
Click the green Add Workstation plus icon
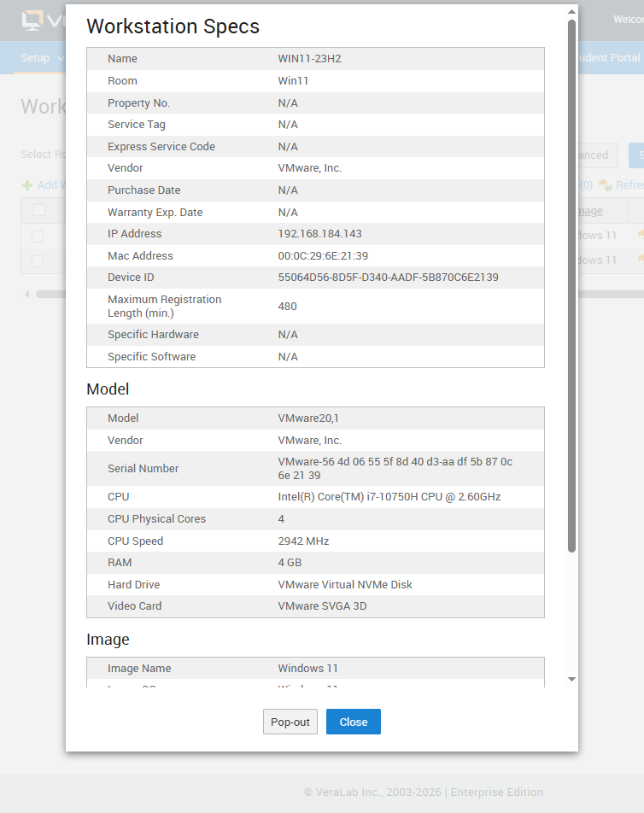tap(27, 185)
